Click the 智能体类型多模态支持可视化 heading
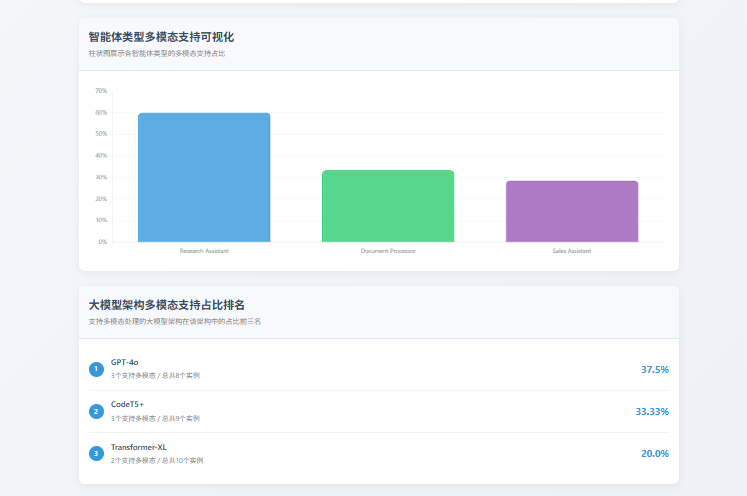747x496 pixels. click(x=161, y=37)
